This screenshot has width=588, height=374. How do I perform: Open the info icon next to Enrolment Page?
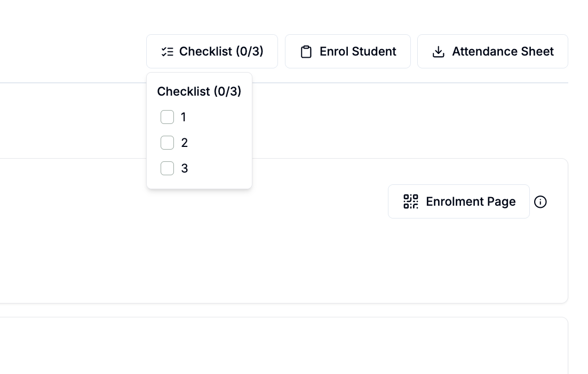pyautogui.click(x=540, y=201)
